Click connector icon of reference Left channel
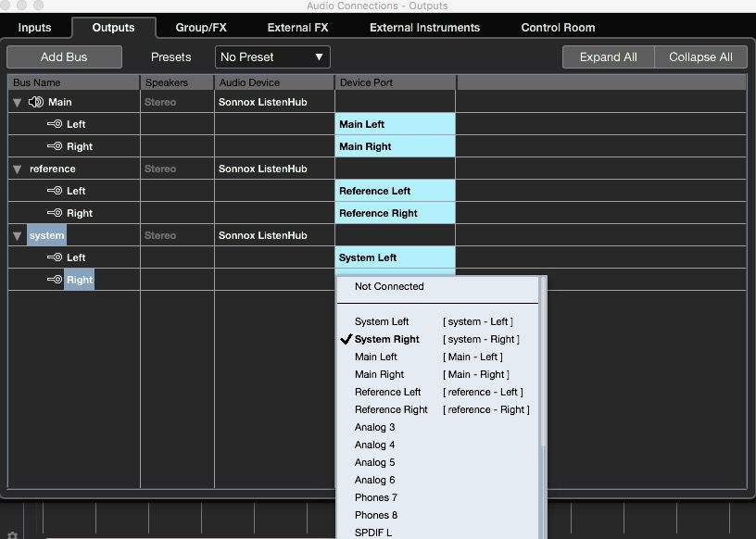Screen dimensions: 756x539 click(x=55, y=191)
